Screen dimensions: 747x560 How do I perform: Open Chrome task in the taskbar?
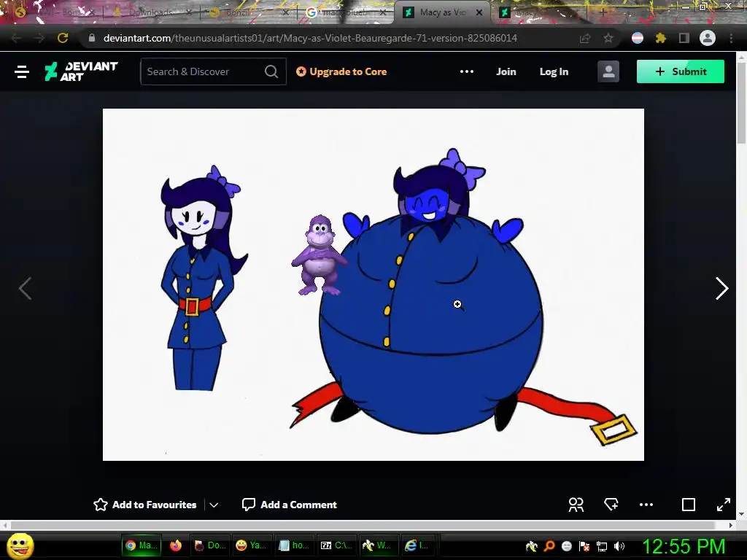(x=141, y=545)
